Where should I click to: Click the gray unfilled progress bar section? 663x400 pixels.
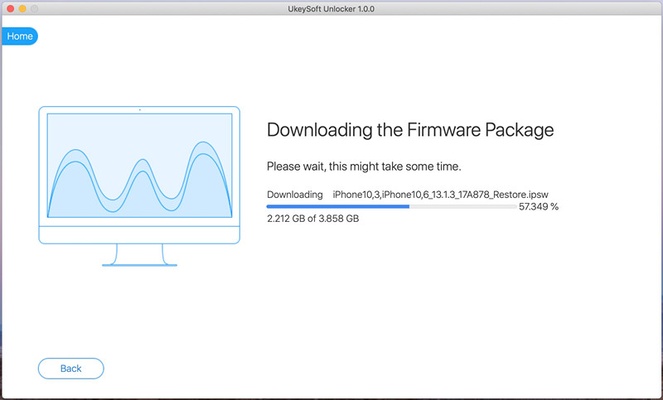(462, 206)
